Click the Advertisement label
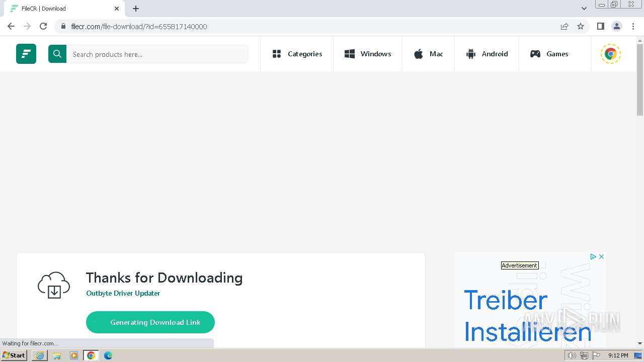 click(x=520, y=265)
